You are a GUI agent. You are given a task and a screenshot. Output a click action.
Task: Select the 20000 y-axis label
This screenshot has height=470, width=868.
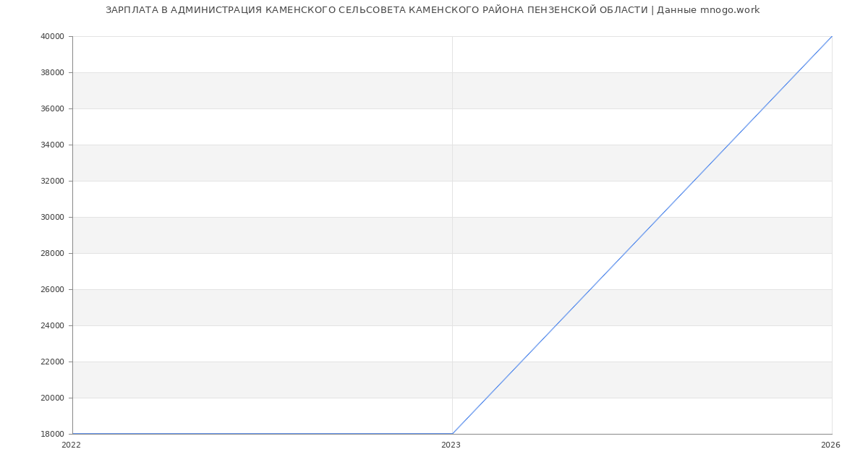[x=53, y=398]
